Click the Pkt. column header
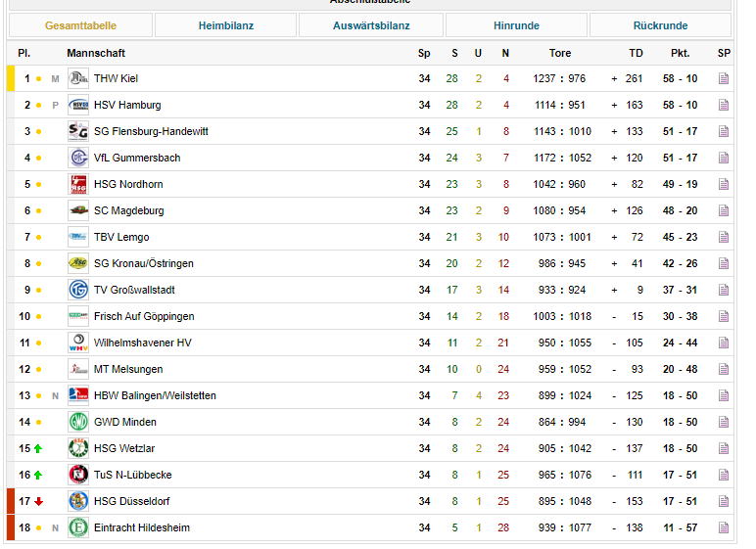Viewport: 756px width, 549px height. 680,53
